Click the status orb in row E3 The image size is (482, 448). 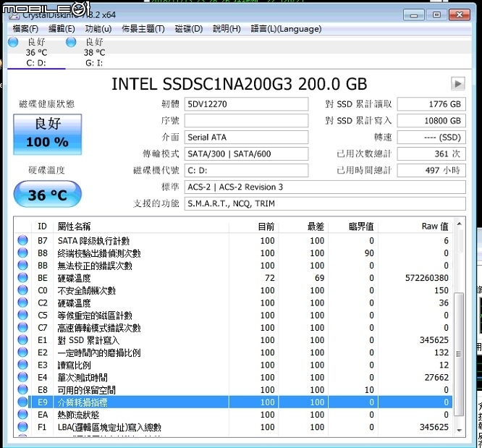coord(22,365)
